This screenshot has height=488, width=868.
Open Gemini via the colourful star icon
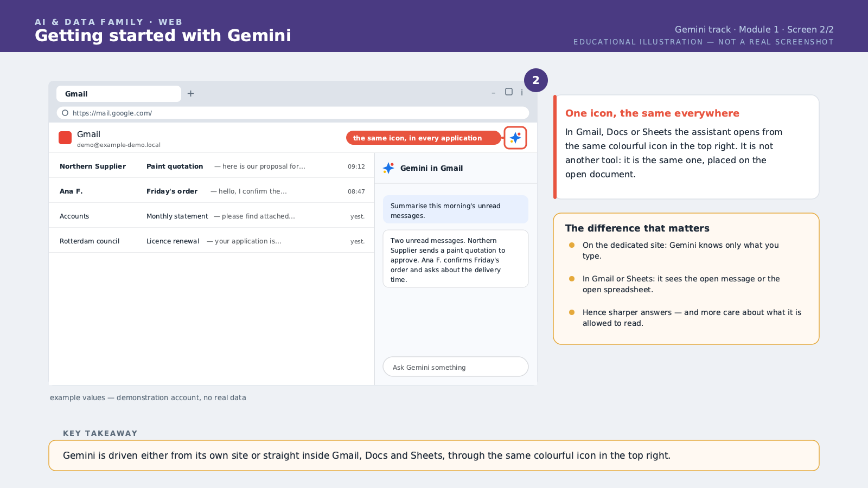(515, 138)
